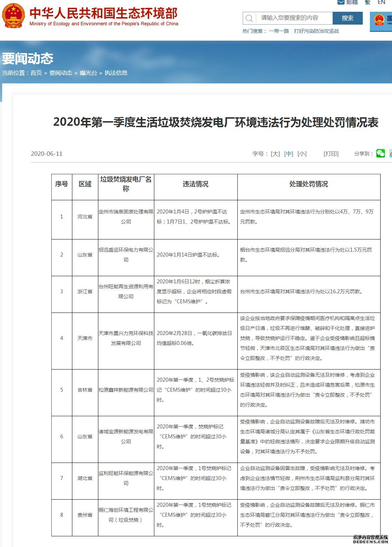392x547 pixels.
Task: Click the region cell 贵州省
Action: [x=85, y=515]
